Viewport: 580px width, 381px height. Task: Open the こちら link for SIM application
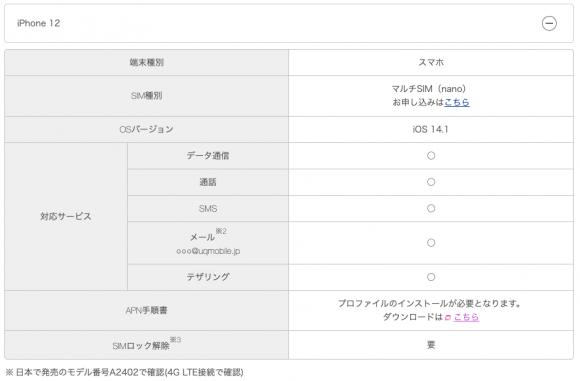point(457,102)
